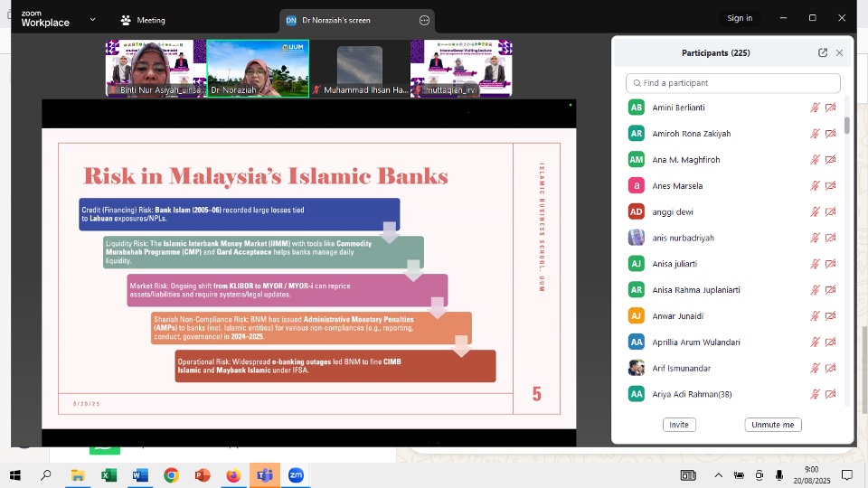Select participant Anisa Rahma Juplaniarti

point(733,289)
